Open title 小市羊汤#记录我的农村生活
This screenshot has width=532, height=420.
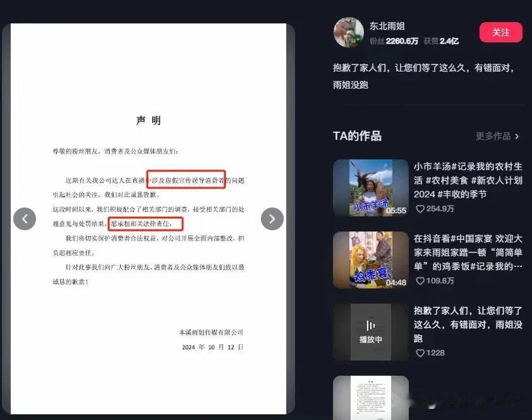468,180
